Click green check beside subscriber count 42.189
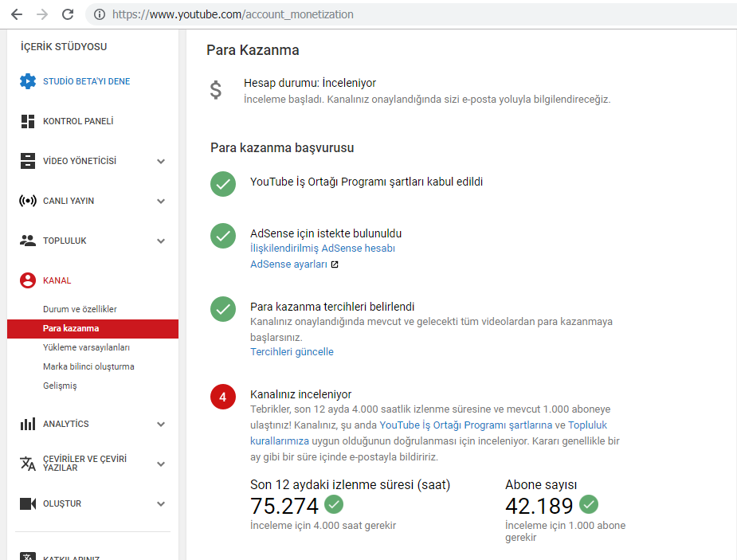 coord(589,504)
